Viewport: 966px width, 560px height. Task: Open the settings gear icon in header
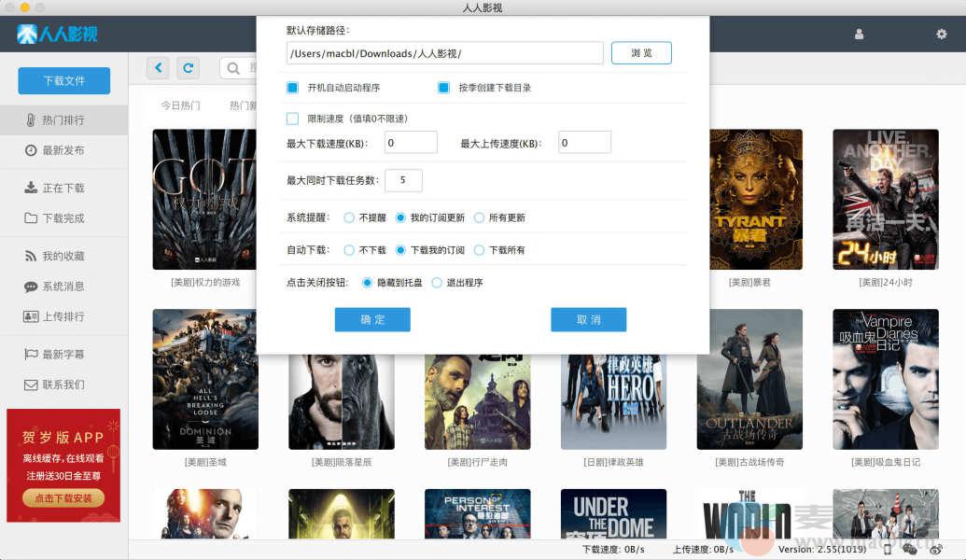tap(941, 35)
